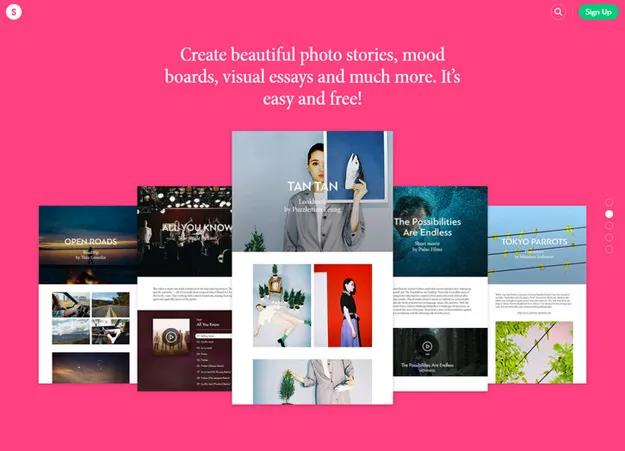625x451 pixels.
Task: Click the S logo icon
Action: point(14,12)
